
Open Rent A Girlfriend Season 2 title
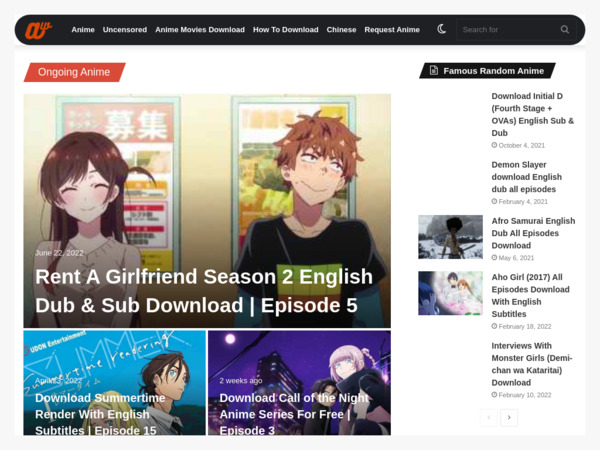click(x=204, y=291)
